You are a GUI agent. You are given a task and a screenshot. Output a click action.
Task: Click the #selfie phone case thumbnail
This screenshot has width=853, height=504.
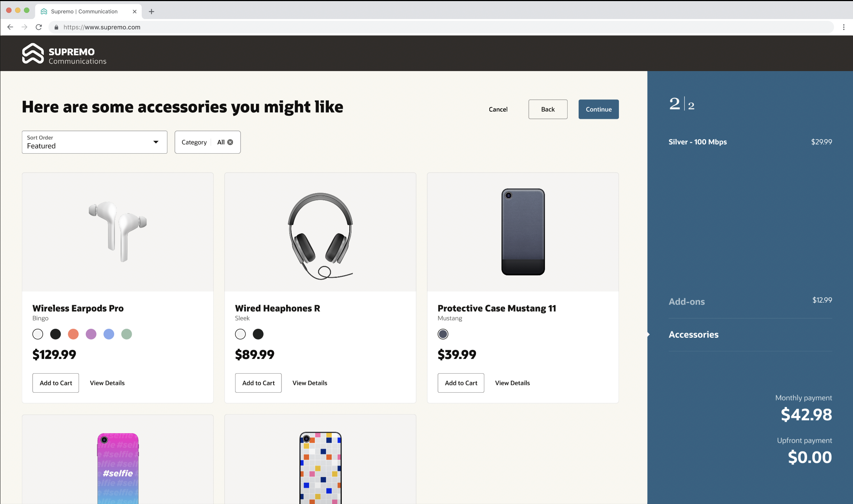coord(118,467)
